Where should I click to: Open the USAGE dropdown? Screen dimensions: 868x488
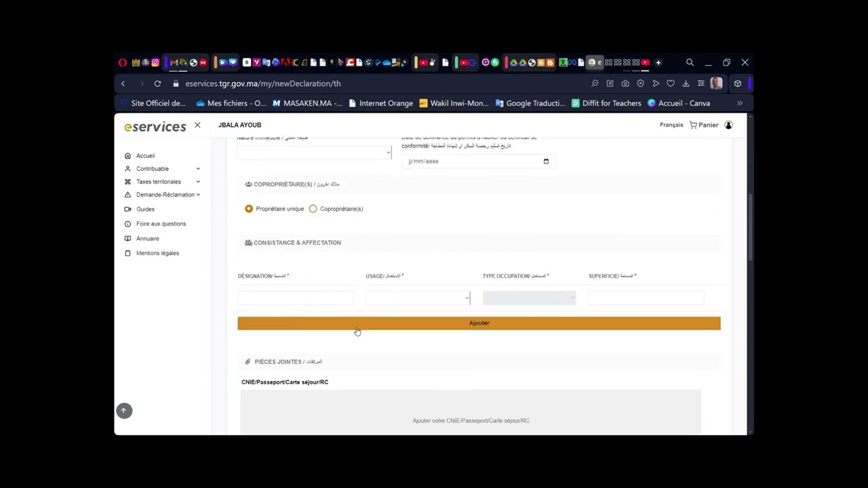click(x=418, y=298)
